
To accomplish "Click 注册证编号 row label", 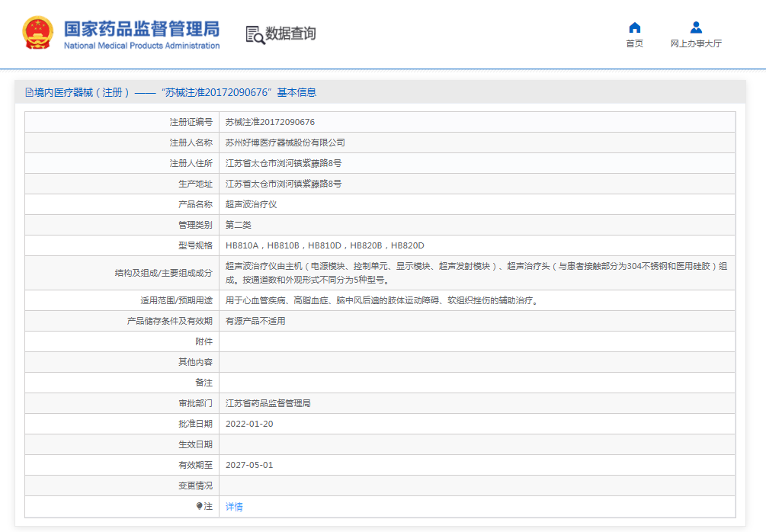I will tap(191, 122).
